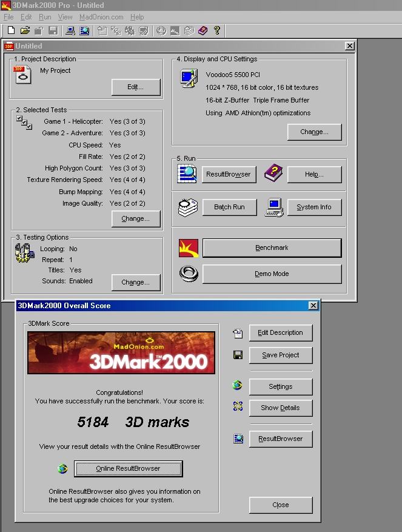402x532 pixels.
Task: Open Settings button in score dialog
Action: tap(281, 387)
